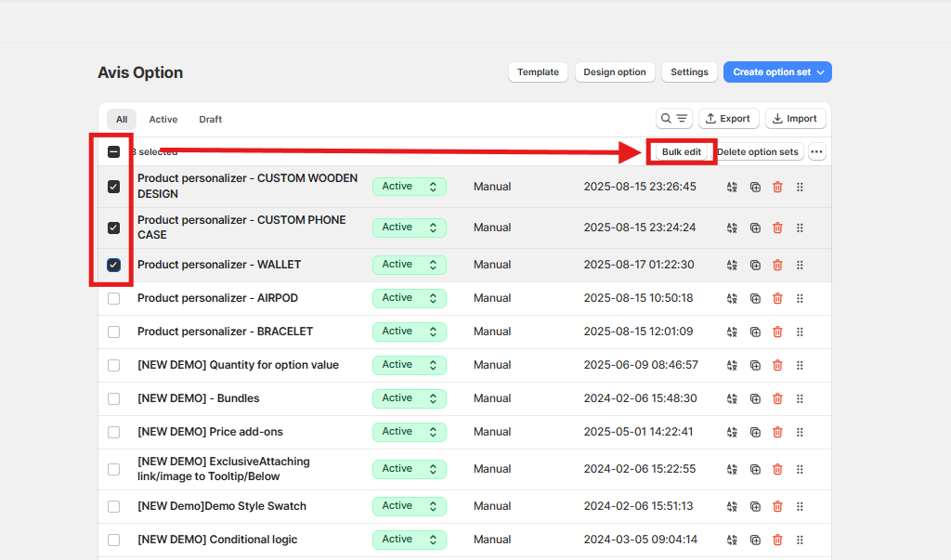Uncheck the CUSTOM WOODEN DESIGN checkbox

113,187
